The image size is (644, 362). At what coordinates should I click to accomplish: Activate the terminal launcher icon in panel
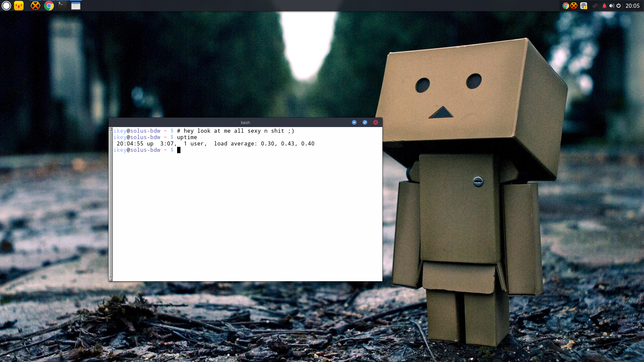pyautogui.click(x=62, y=6)
